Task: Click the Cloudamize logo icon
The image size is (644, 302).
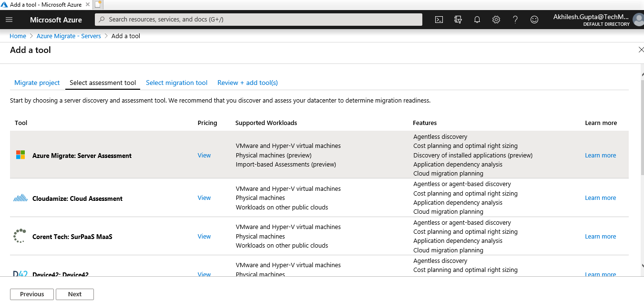Action: coord(20,198)
